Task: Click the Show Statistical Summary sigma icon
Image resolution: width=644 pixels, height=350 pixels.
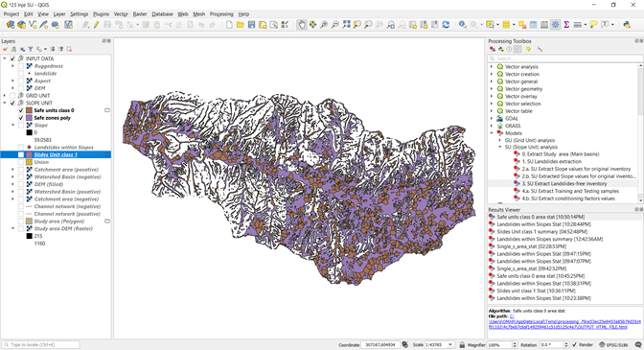Action: [x=566, y=25]
